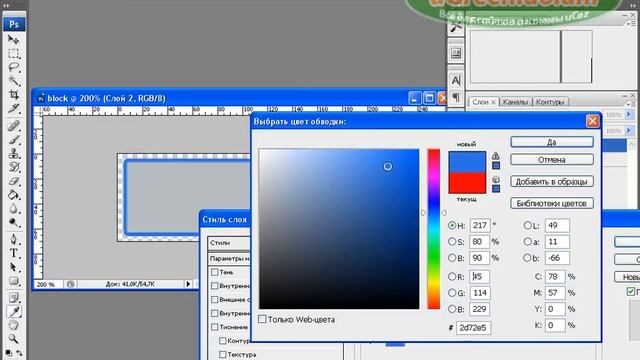Screen dimensions: 640x360
Task: Select Стили in Layer Style list
Action: (x=229, y=243)
